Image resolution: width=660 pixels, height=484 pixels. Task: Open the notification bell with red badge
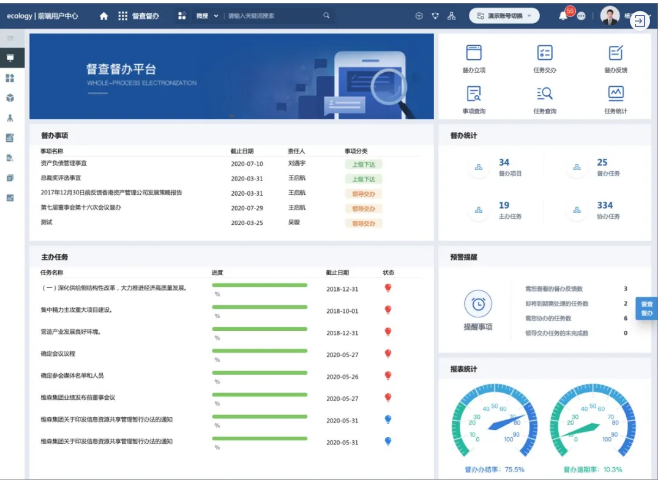[563, 16]
